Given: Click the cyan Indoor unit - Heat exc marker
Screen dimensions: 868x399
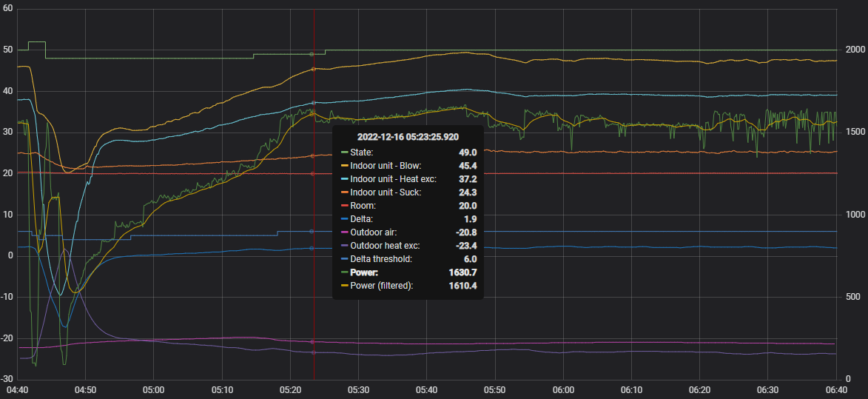Looking at the screenshot, I should click(344, 179).
